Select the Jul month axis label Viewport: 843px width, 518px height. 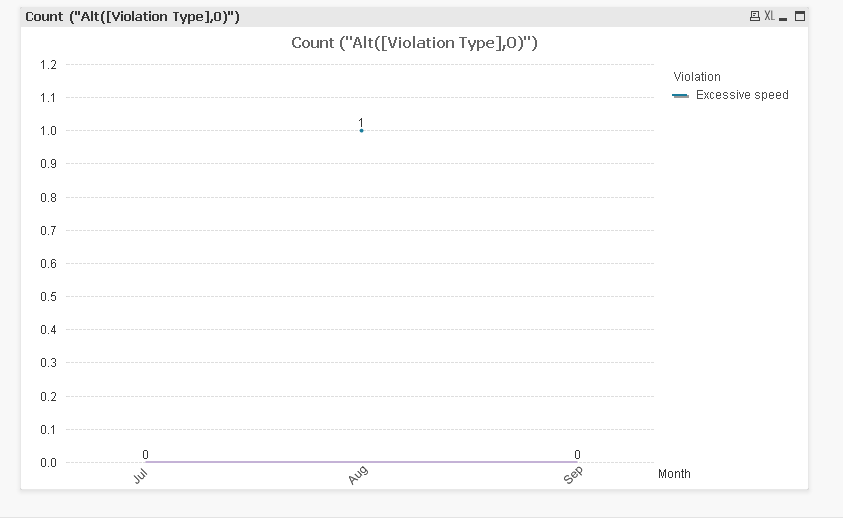pyautogui.click(x=140, y=476)
